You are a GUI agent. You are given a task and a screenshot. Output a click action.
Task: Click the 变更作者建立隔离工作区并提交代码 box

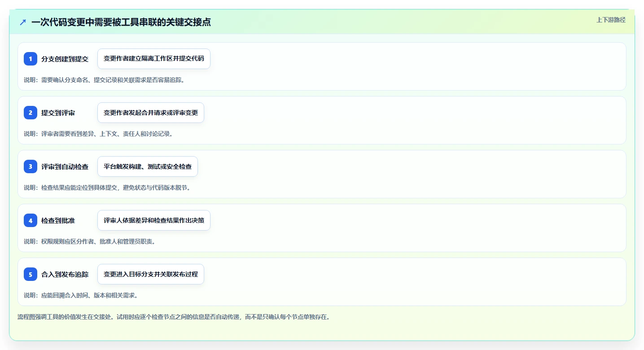tap(154, 59)
